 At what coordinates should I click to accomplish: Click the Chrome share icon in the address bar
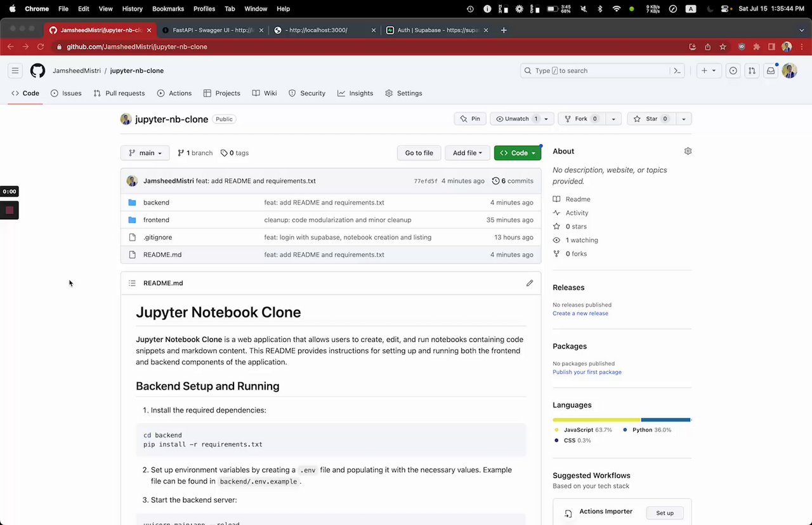click(707, 47)
